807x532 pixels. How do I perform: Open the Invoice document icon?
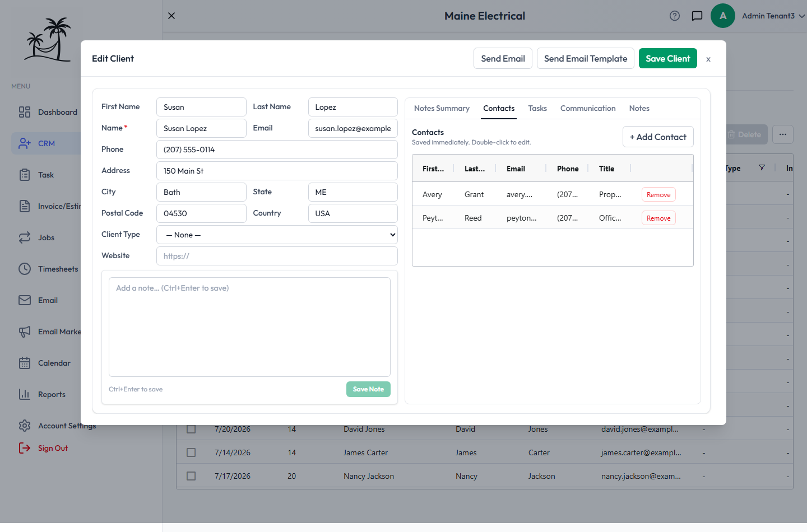tap(25, 206)
